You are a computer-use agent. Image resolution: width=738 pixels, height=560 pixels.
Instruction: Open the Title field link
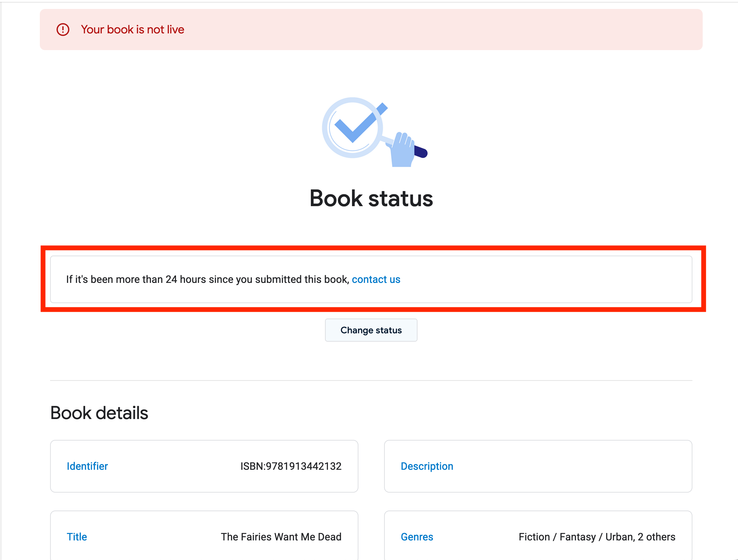pyautogui.click(x=77, y=537)
